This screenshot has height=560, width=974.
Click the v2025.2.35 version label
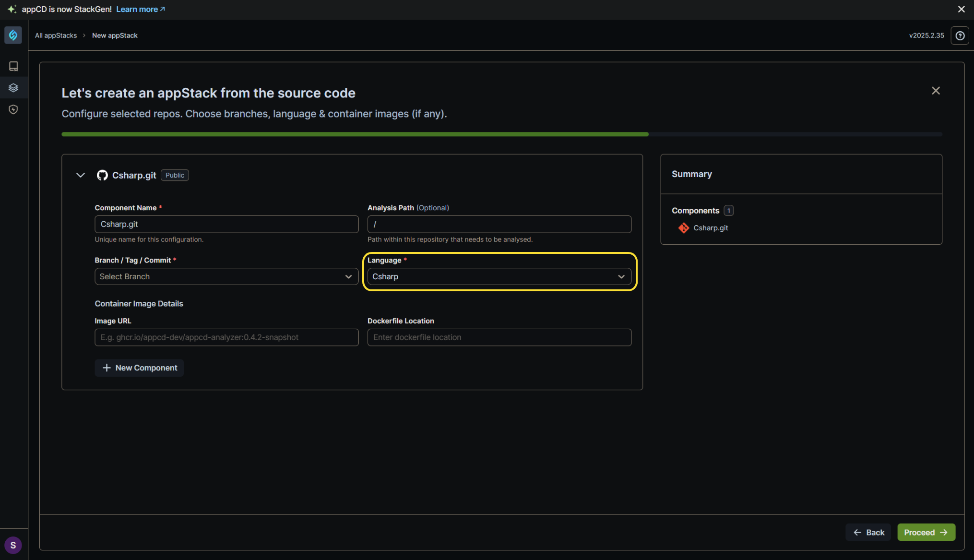pyautogui.click(x=926, y=36)
